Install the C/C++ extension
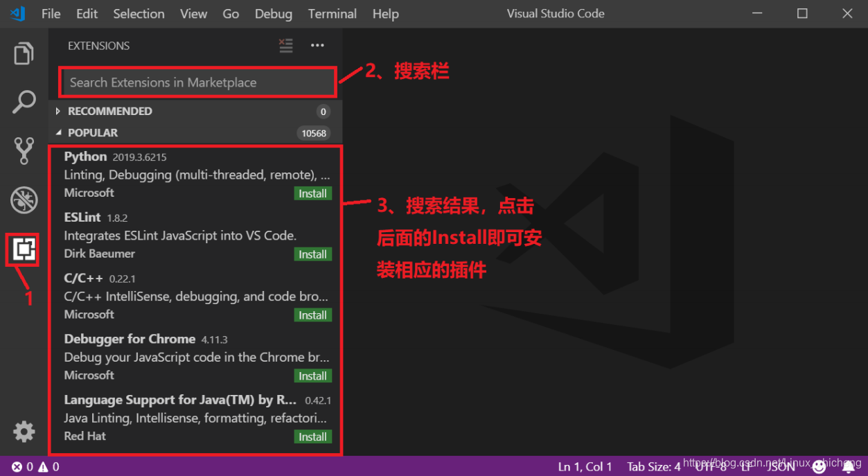The height and width of the screenshot is (476, 868). (x=313, y=315)
